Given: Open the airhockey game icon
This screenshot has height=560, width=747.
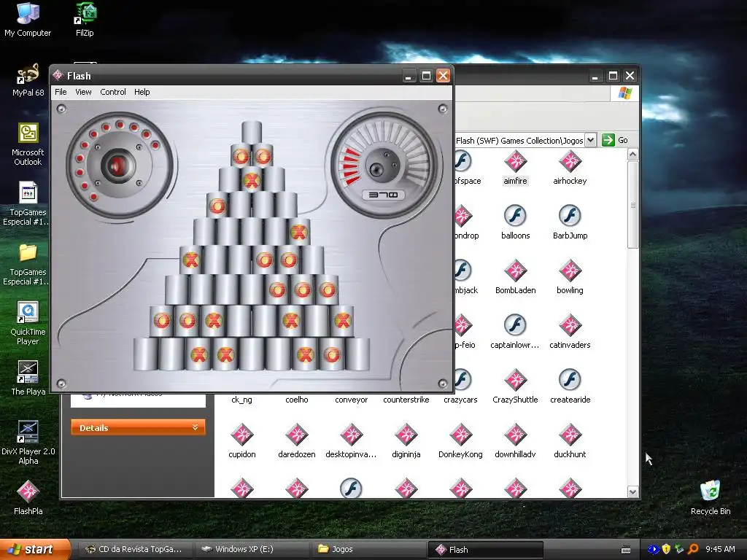Looking at the screenshot, I should pyautogui.click(x=570, y=161).
